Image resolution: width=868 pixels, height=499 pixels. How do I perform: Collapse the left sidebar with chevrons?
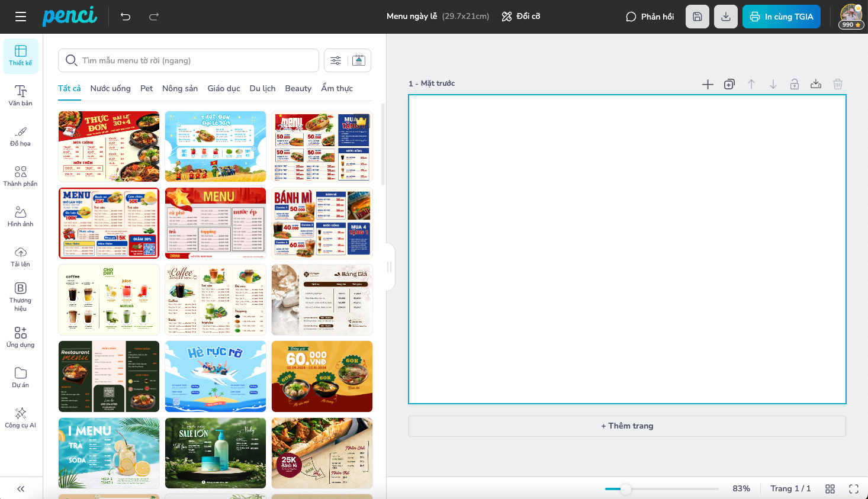[x=21, y=489]
